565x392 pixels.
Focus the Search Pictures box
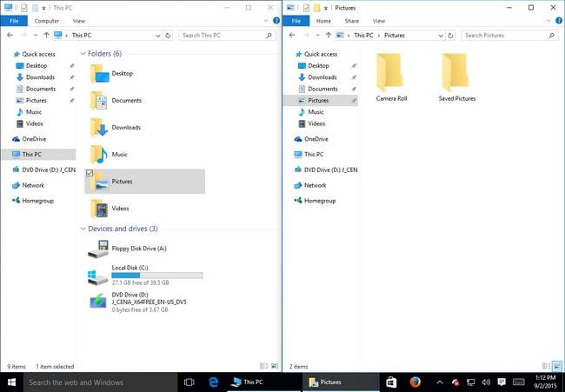509,36
